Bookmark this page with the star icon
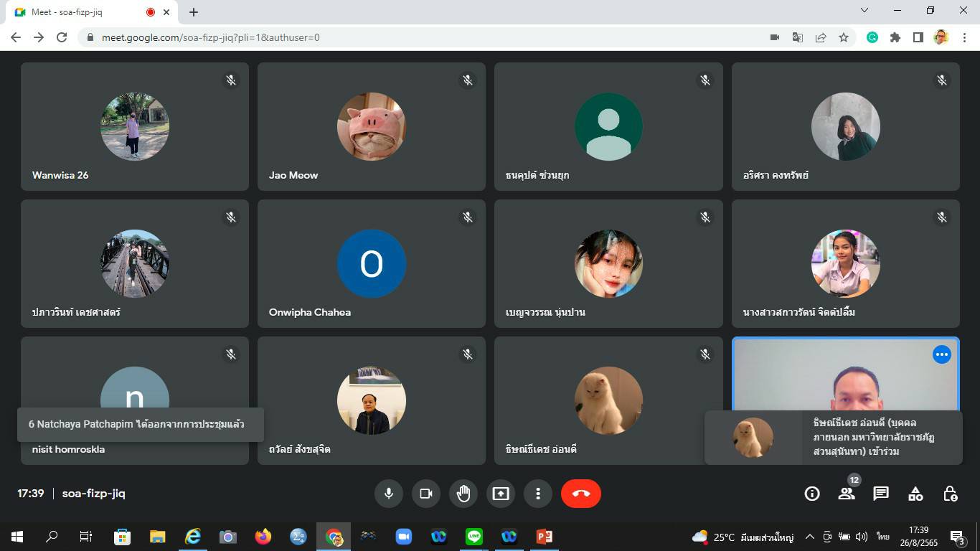Image resolution: width=980 pixels, height=551 pixels. (x=844, y=37)
